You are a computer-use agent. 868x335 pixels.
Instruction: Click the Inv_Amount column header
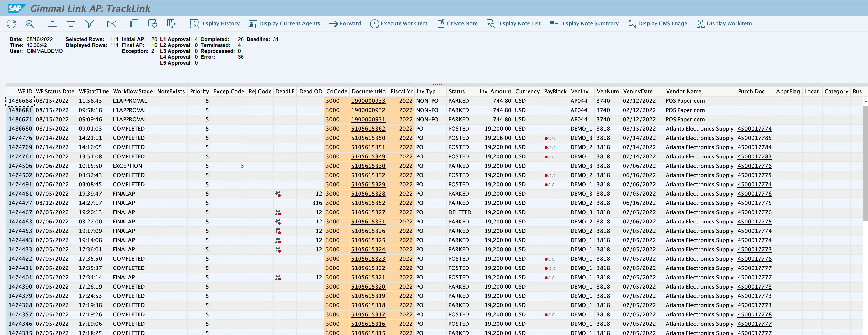[x=495, y=91]
